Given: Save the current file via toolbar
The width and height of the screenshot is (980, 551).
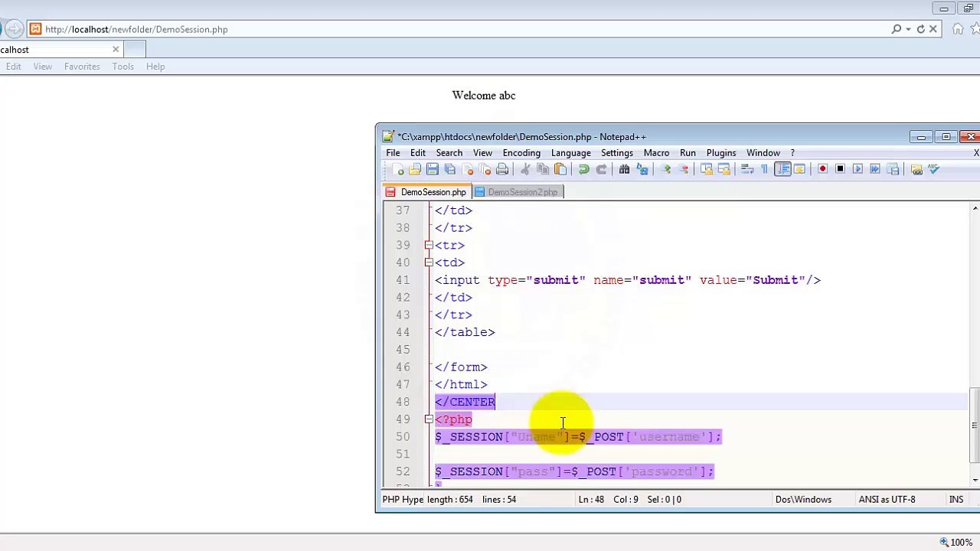Looking at the screenshot, I should coord(433,169).
